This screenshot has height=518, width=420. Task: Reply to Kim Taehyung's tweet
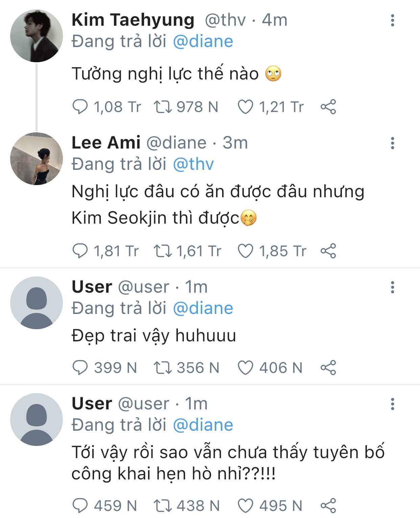click(x=80, y=107)
